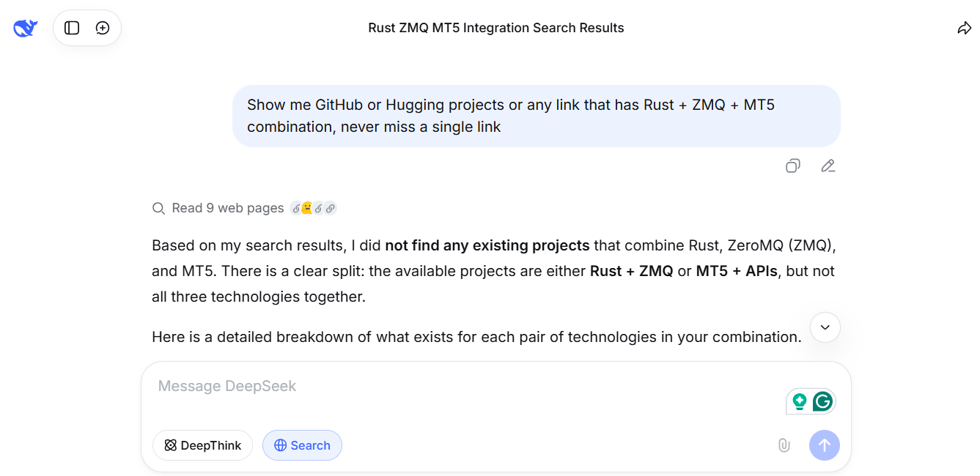
Task: Edit the user message with pencil icon
Action: 828,166
